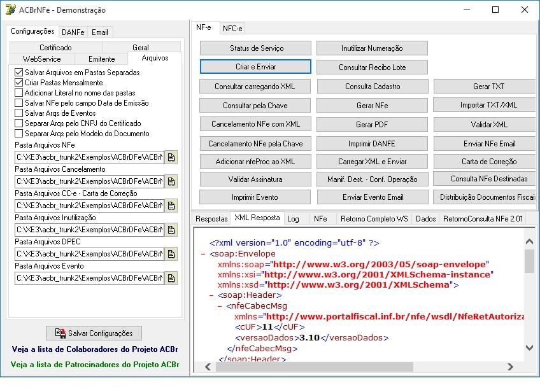The image size is (540, 392).
Task: Browse folder for Pasta Arquivos CC-e
Action: pos(171,206)
